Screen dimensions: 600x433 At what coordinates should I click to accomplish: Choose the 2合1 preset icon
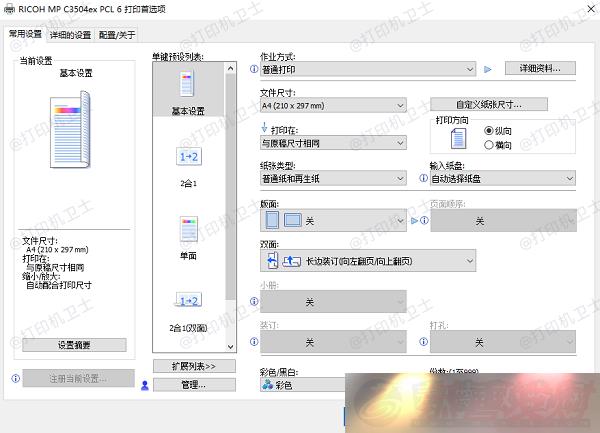(189, 156)
